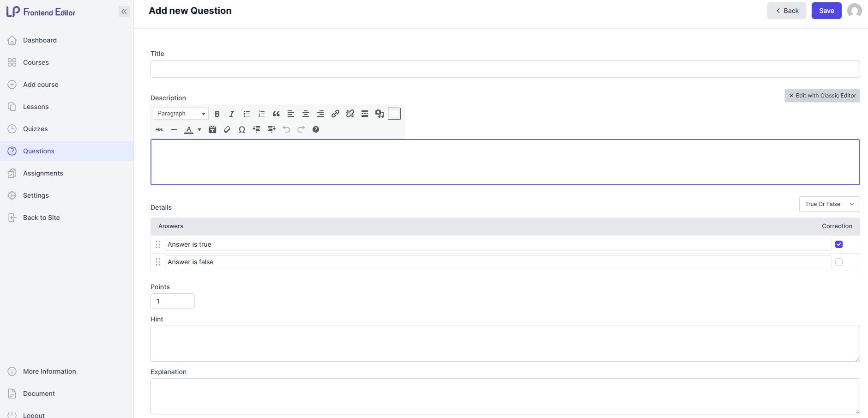Open keyboard shortcuts help icon
Image resolution: width=868 pixels, height=418 pixels.
click(x=316, y=129)
